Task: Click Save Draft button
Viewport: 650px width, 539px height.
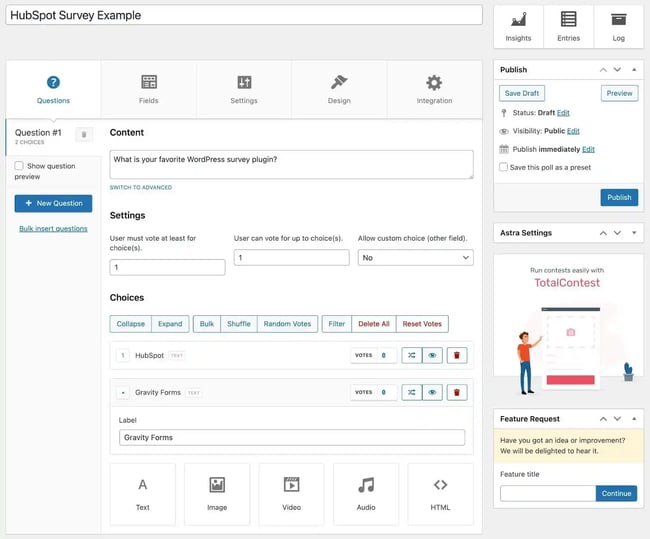Action: [x=522, y=93]
